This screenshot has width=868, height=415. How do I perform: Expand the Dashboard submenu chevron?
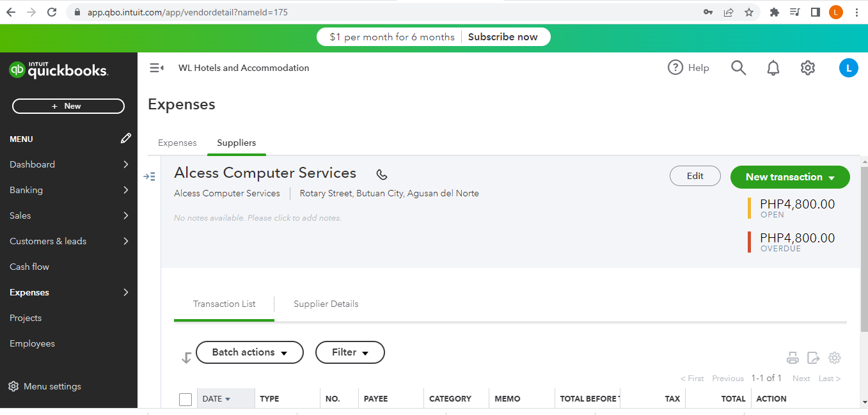tap(125, 164)
